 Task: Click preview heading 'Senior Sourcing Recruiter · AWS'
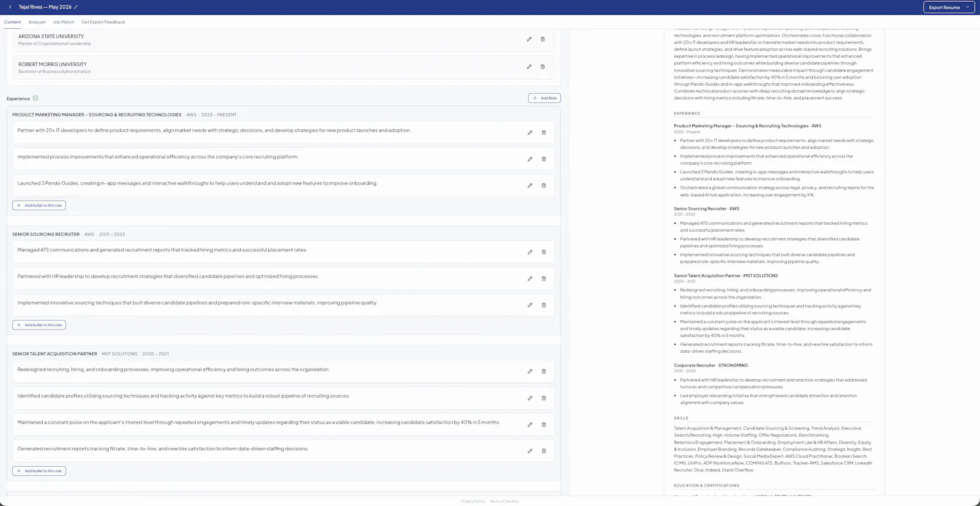pos(706,208)
